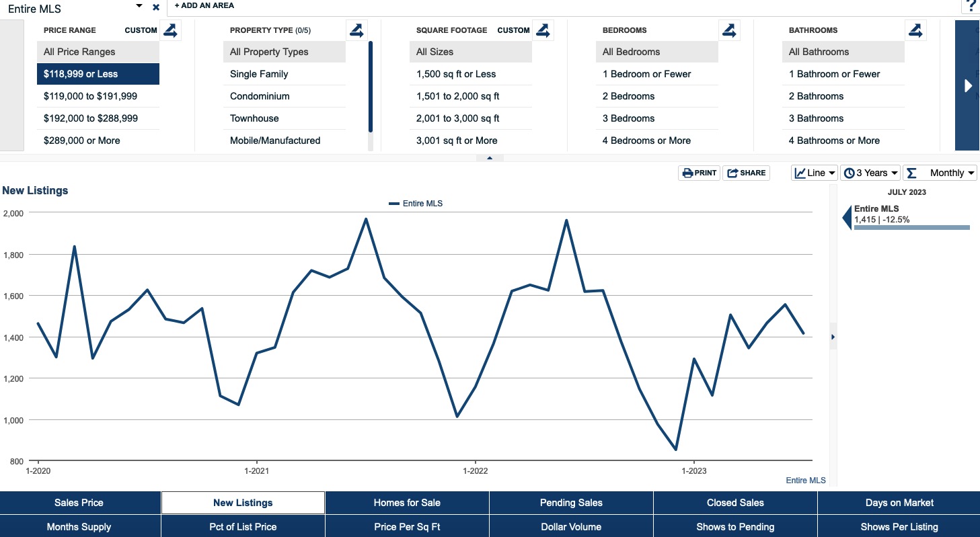The image size is (980, 537).
Task: Click the Square Footage breakout chart icon
Action: pyautogui.click(x=543, y=30)
